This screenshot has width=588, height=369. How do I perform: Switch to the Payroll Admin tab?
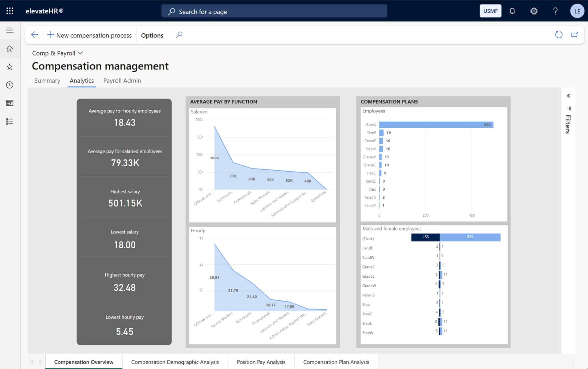[122, 81]
